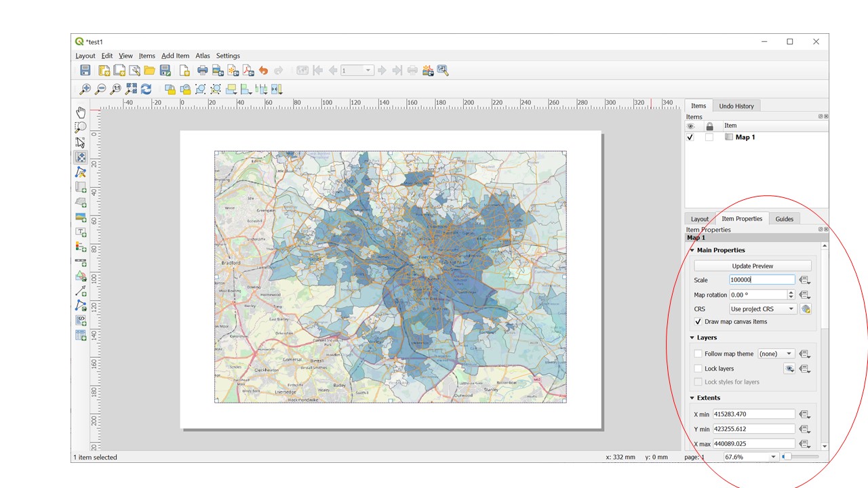Enable Follow map theme checkbox
The width and height of the screenshot is (868, 488).
(698, 354)
